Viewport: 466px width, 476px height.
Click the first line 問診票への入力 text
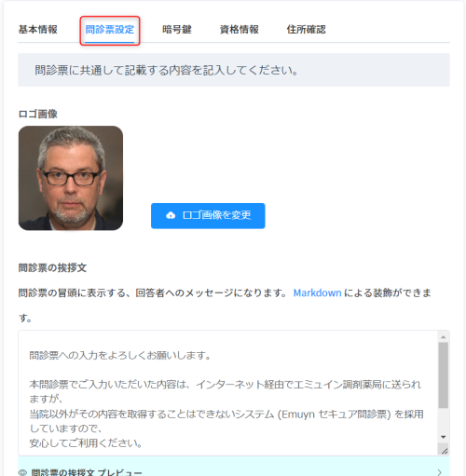pos(120,355)
